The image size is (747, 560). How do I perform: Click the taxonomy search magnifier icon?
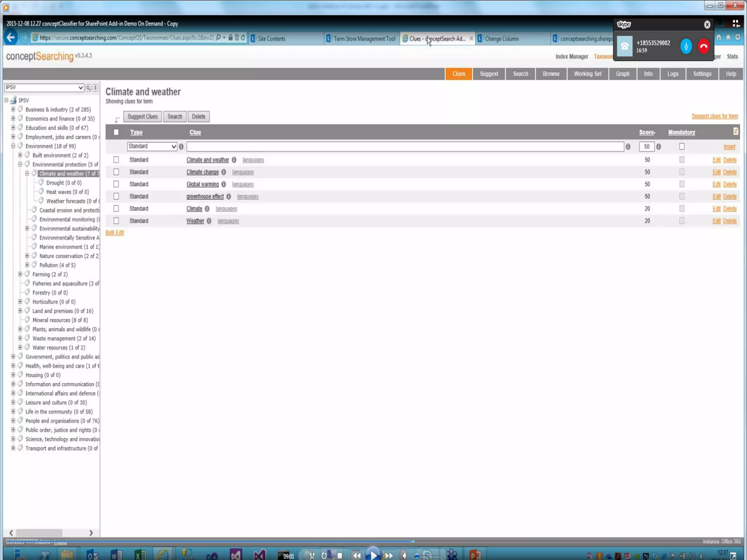pos(88,87)
